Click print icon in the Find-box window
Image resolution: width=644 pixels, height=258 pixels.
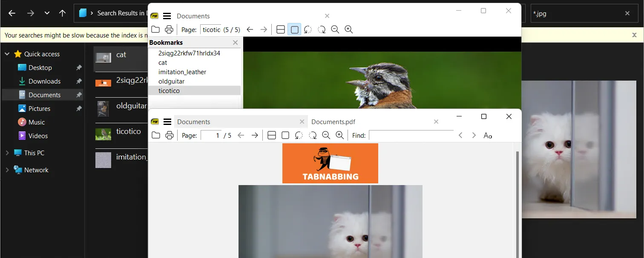coord(170,135)
